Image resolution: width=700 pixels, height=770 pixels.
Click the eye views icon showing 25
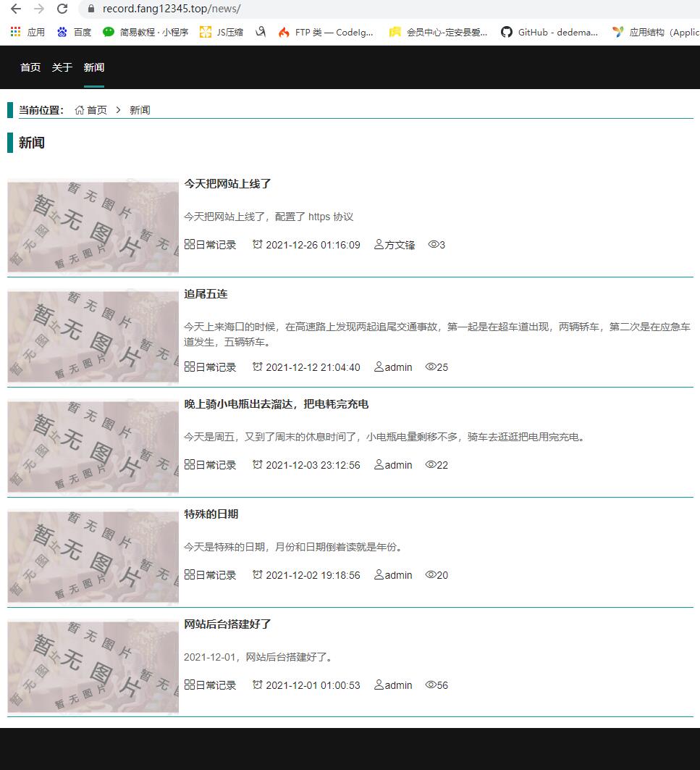pos(431,367)
